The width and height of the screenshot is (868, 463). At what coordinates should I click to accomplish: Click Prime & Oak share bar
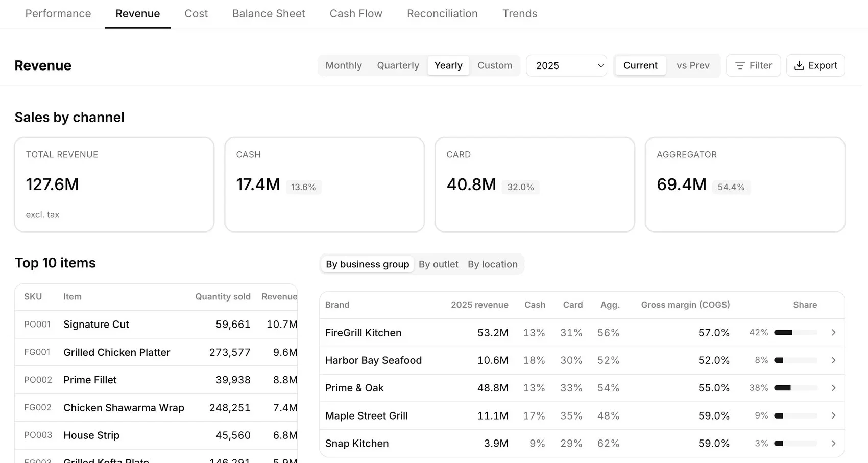795,388
